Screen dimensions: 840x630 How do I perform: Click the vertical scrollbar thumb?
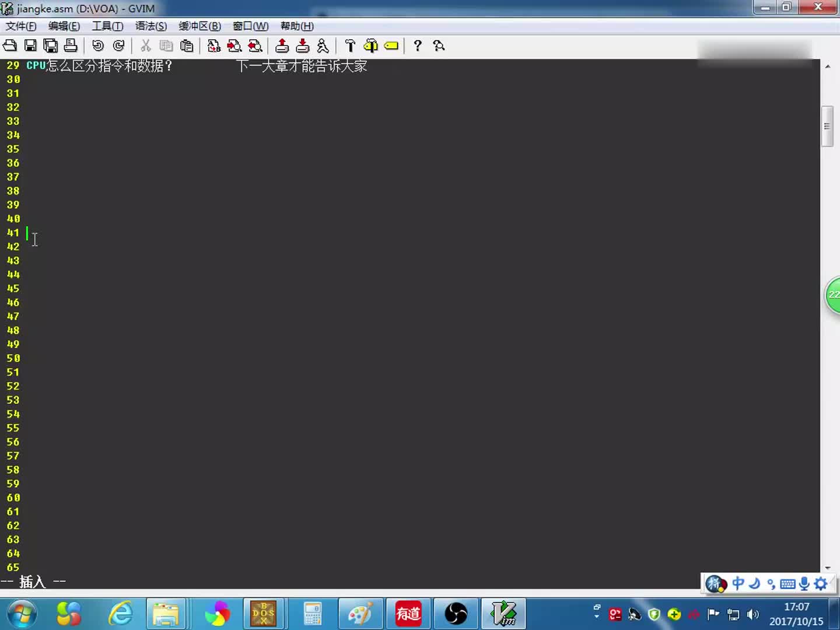827,126
